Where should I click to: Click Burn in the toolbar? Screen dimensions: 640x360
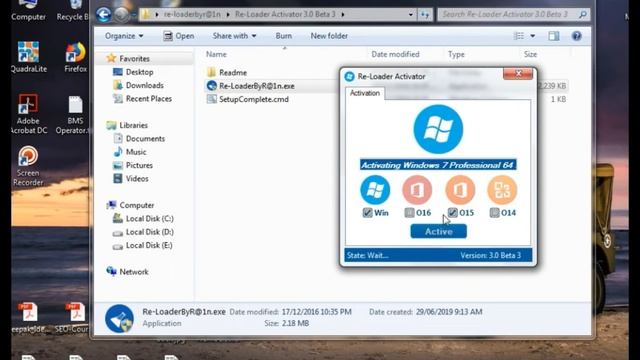[x=284, y=36]
